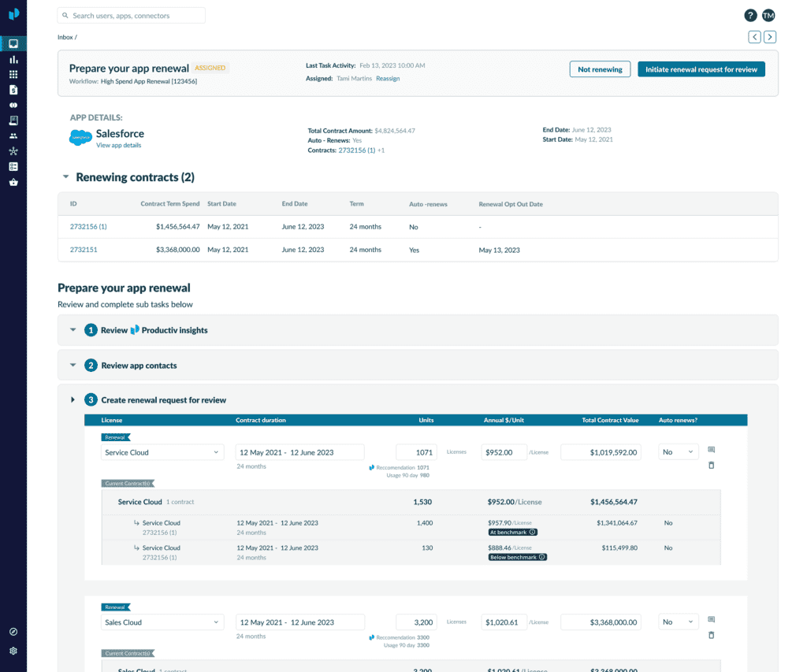Screen dimensions: 807x672
Task: Add comment on Sales Cloud renewal row
Action: pyautogui.click(x=712, y=619)
